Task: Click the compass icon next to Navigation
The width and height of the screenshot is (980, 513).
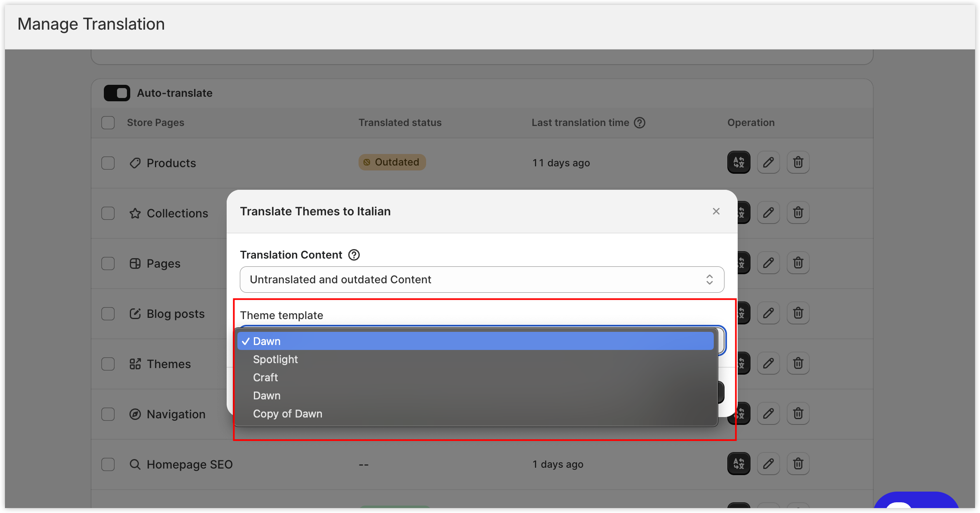Action: pyautogui.click(x=135, y=414)
